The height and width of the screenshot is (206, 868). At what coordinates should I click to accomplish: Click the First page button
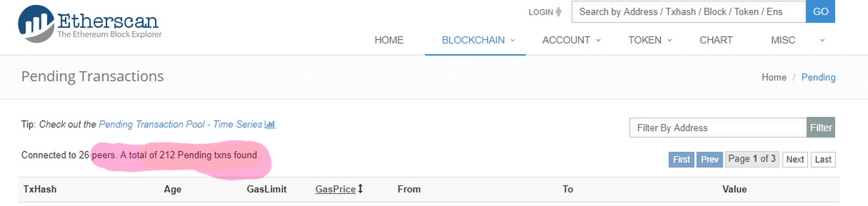pyautogui.click(x=681, y=159)
